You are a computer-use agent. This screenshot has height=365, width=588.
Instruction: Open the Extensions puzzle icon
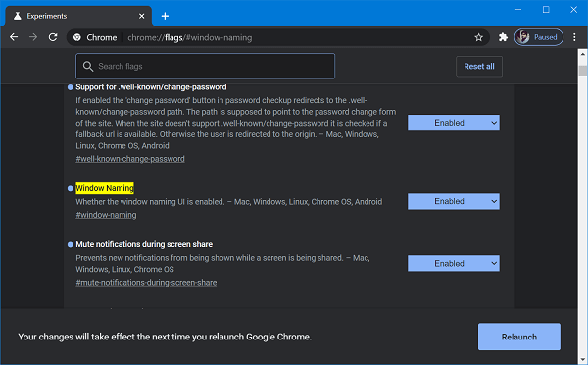[x=503, y=37]
